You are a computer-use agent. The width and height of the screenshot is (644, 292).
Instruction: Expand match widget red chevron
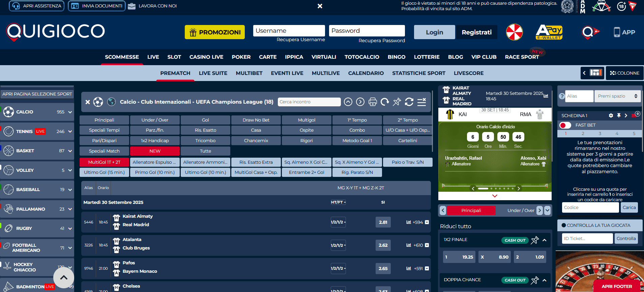point(495,196)
